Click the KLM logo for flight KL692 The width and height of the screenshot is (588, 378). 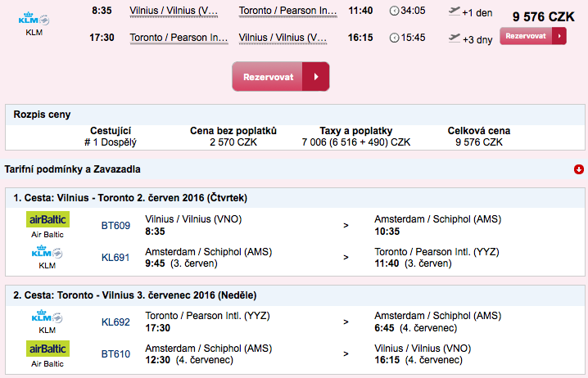tap(47, 317)
